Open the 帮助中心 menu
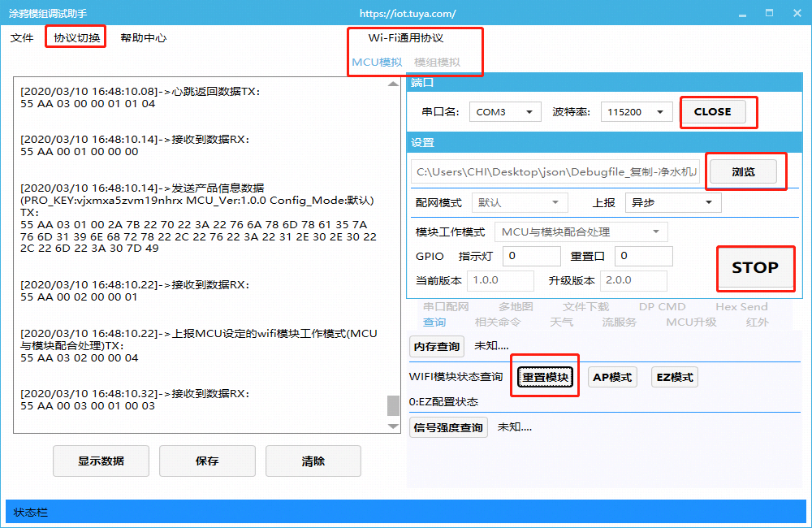 [x=143, y=38]
